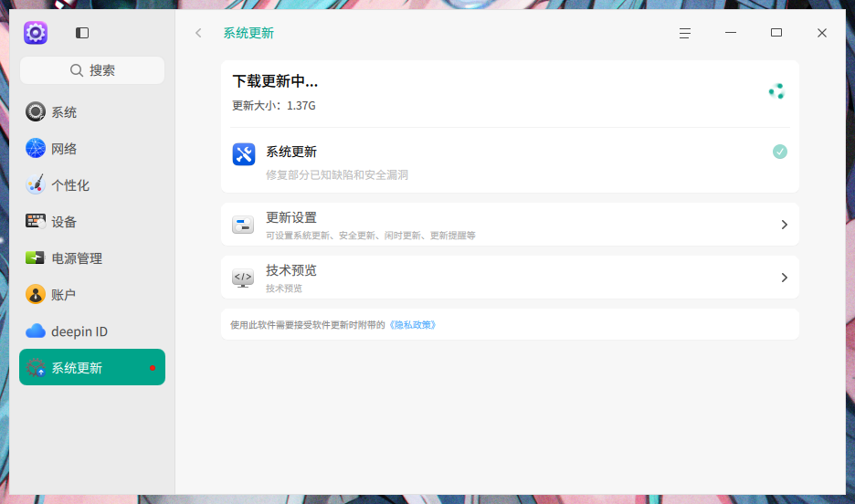Click 下载更新中... status text
This screenshot has width=855, height=504.
[275, 81]
